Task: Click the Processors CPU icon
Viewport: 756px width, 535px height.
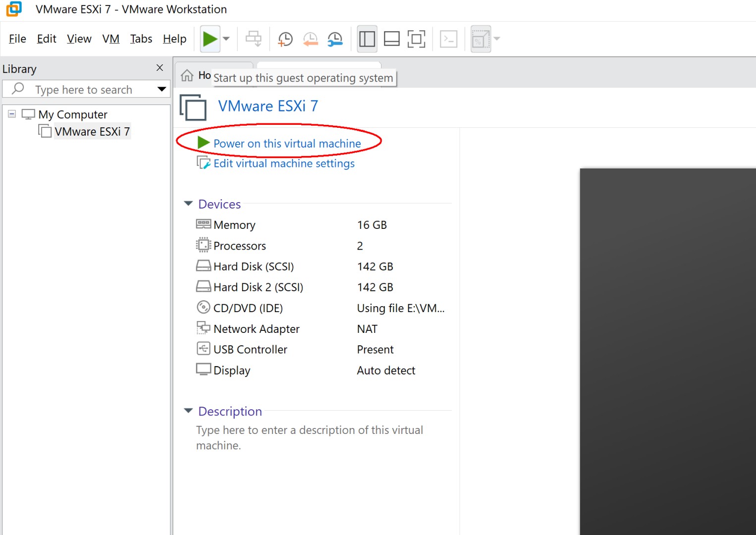Action: click(x=203, y=245)
